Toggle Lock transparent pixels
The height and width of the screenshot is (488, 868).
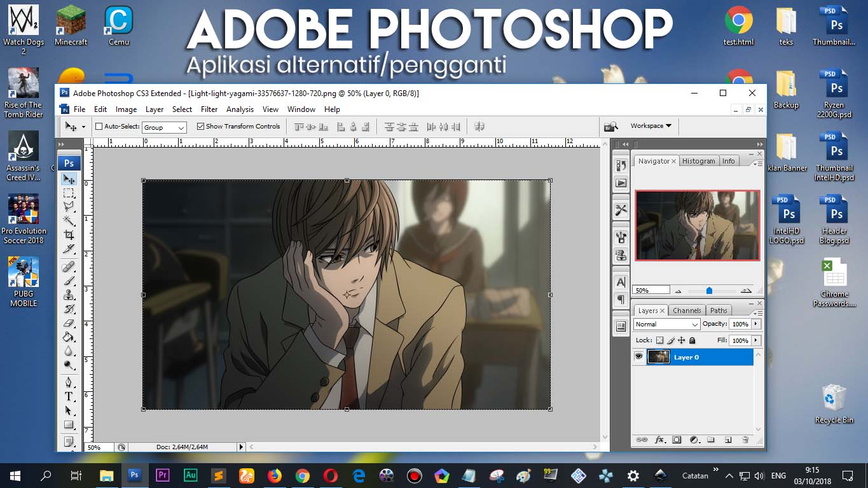pyautogui.click(x=659, y=340)
